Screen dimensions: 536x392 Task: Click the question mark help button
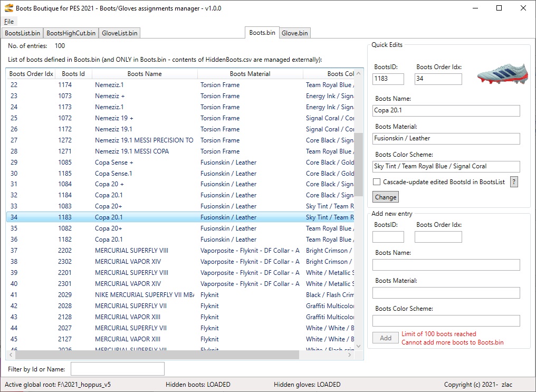[514, 181]
